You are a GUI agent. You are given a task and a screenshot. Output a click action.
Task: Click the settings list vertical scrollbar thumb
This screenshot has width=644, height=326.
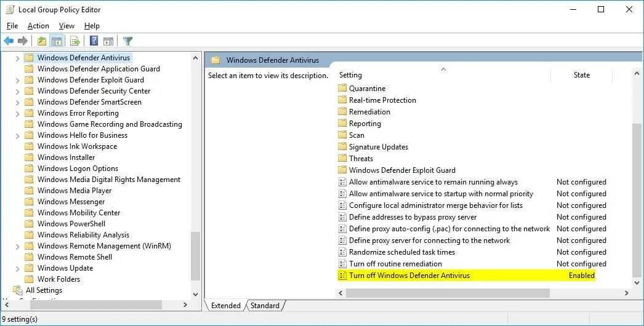(x=637, y=199)
